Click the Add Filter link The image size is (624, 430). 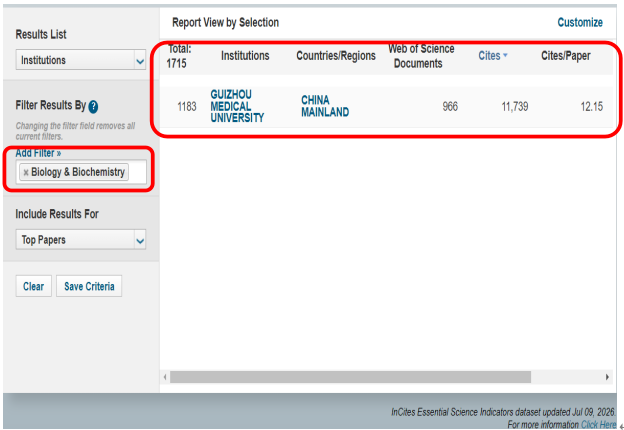point(38,153)
